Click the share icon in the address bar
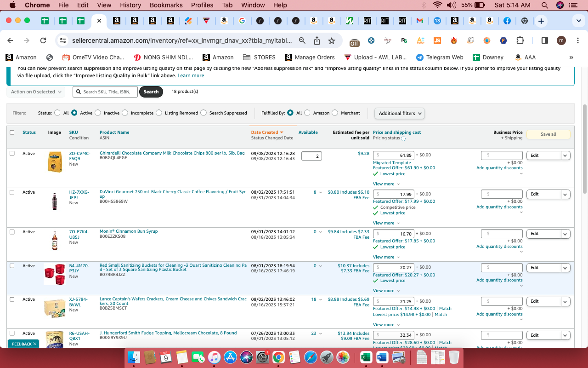 click(x=317, y=40)
